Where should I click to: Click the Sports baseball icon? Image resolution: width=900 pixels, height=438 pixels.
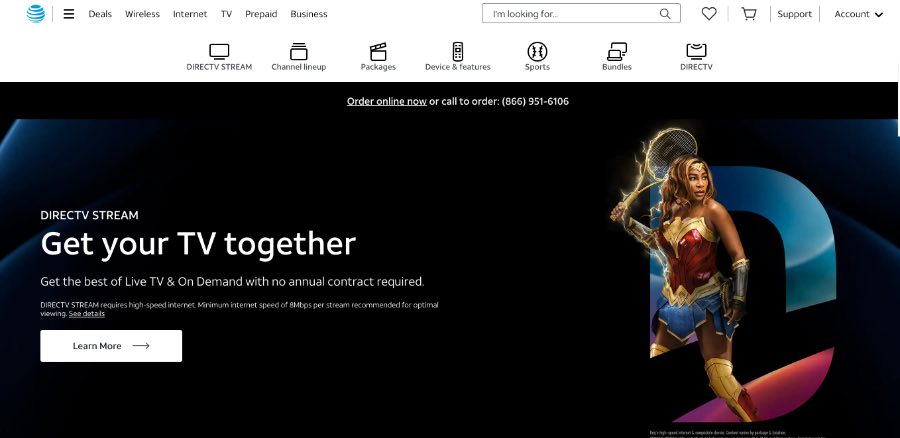click(537, 52)
